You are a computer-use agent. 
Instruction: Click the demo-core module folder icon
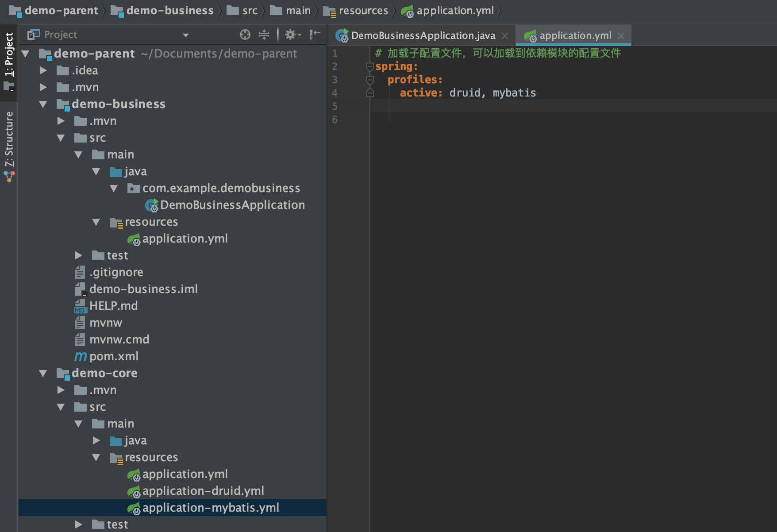click(63, 374)
